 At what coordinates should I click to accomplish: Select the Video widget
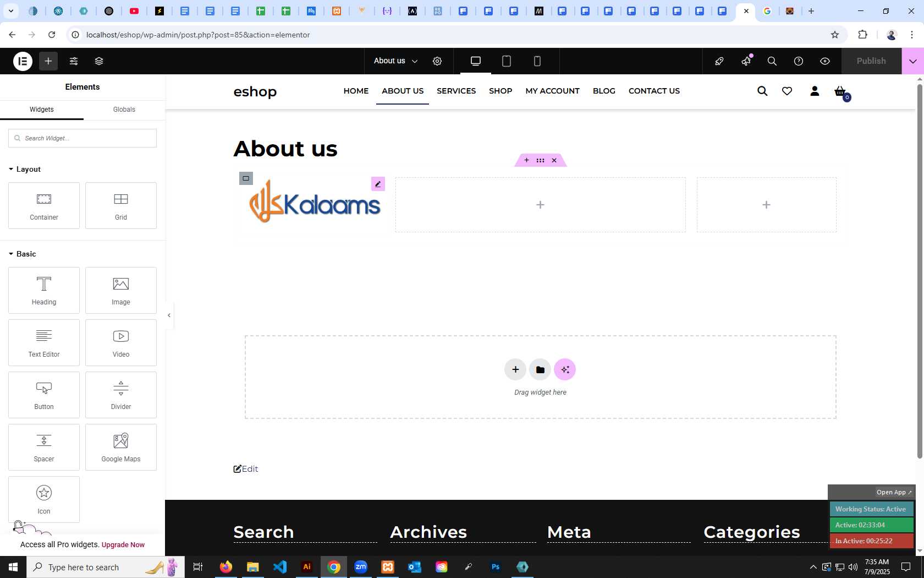(x=121, y=343)
